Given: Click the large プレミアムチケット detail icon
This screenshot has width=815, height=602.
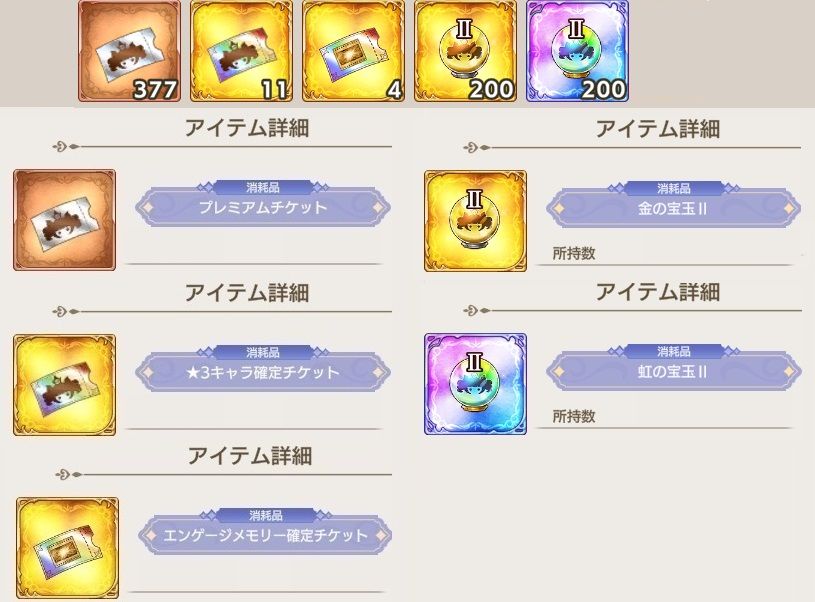Looking at the screenshot, I should tap(64, 220).
